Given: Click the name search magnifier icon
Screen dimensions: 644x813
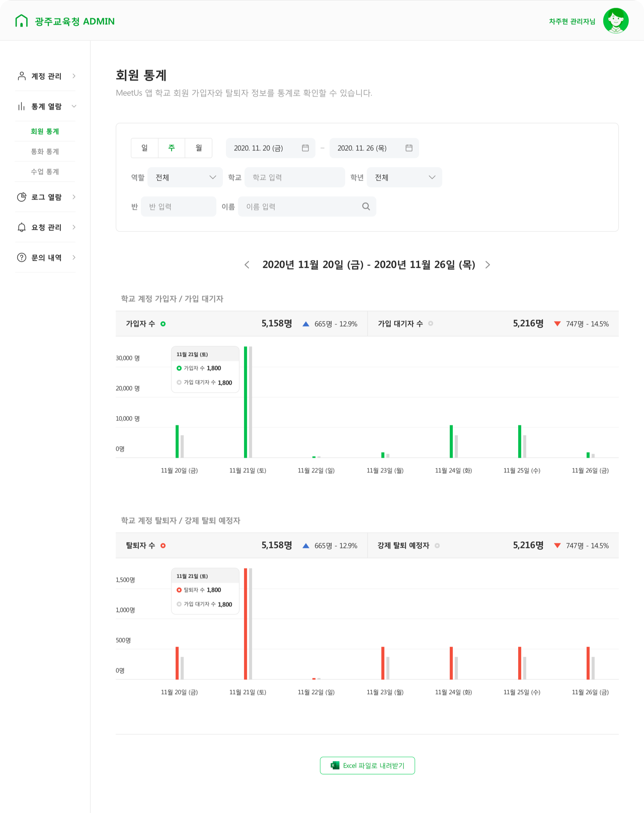Looking at the screenshot, I should (x=366, y=206).
